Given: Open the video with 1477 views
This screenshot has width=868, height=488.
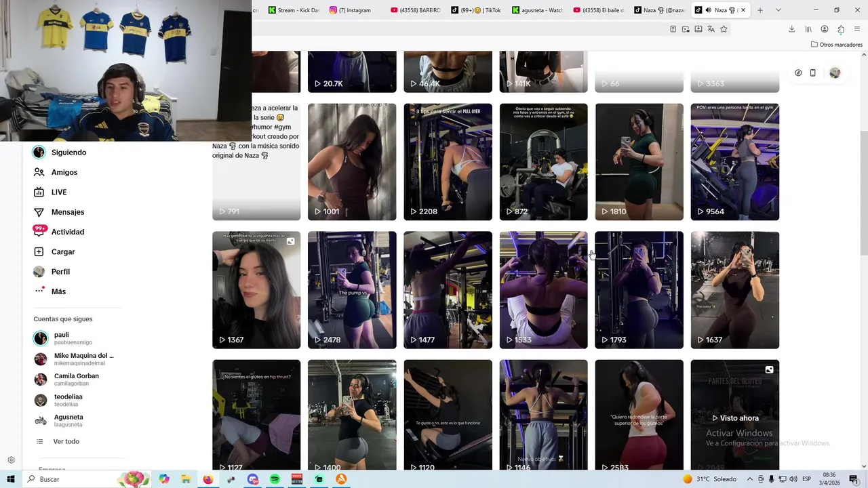Looking at the screenshot, I should pyautogui.click(x=448, y=290).
